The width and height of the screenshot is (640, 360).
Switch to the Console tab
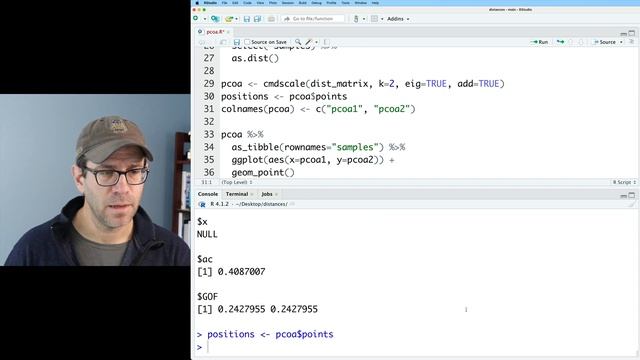pos(208,194)
